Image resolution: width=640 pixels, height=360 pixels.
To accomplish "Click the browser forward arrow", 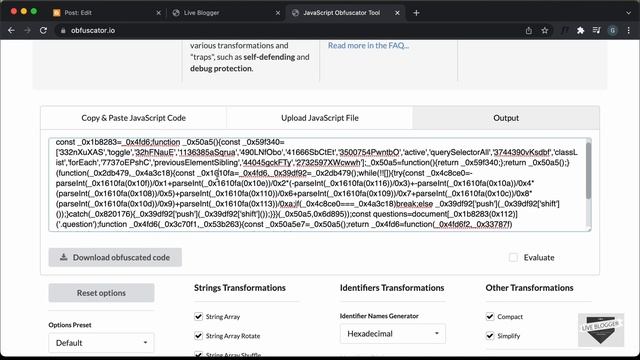I will click(x=27, y=31).
